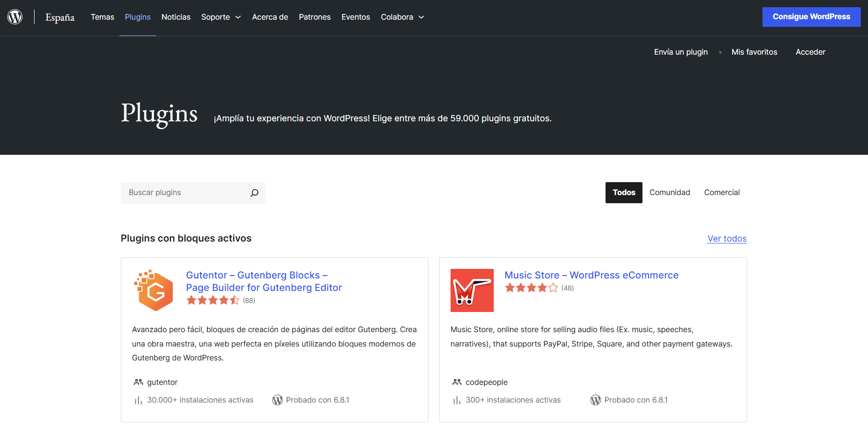Click the (88) rating count
This screenshot has width=868, height=428.
pos(249,301)
